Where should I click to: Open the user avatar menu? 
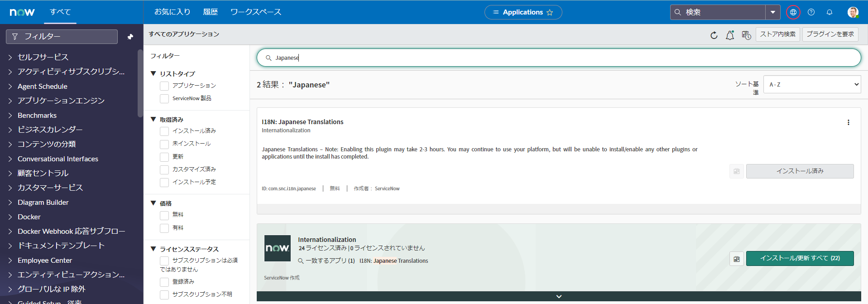853,12
